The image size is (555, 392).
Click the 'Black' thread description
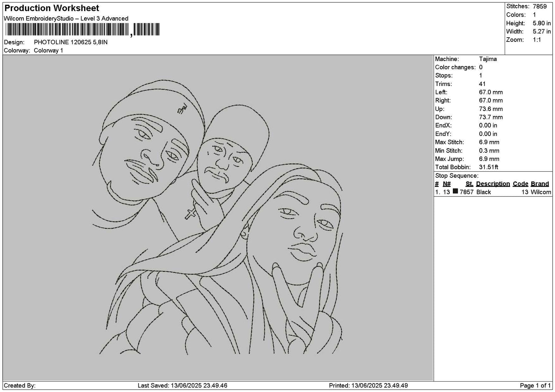[484, 192]
